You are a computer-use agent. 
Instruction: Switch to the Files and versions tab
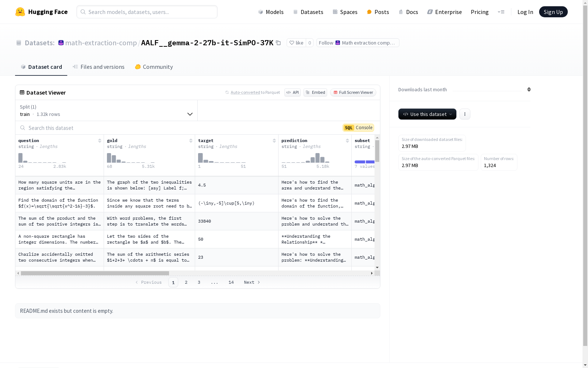point(98,67)
